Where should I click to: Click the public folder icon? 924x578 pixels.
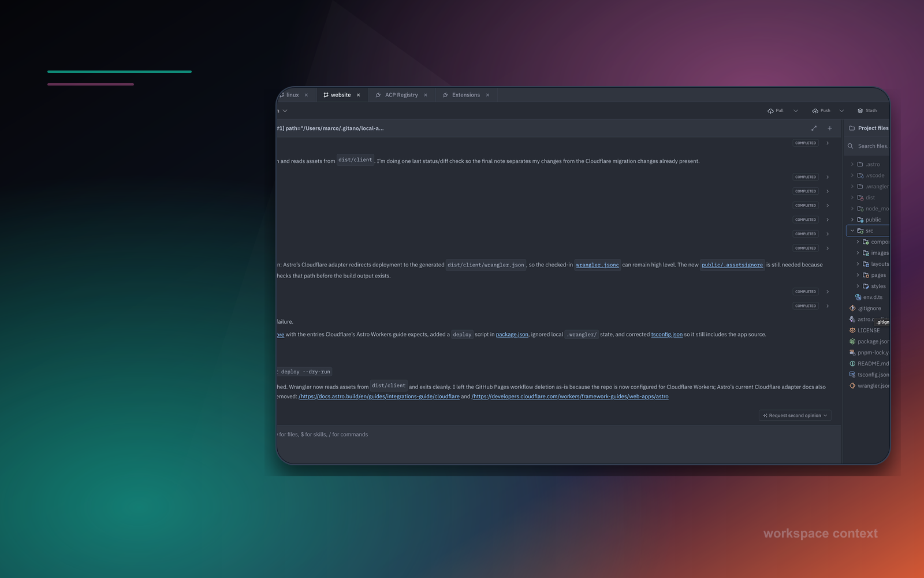(x=860, y=220)
